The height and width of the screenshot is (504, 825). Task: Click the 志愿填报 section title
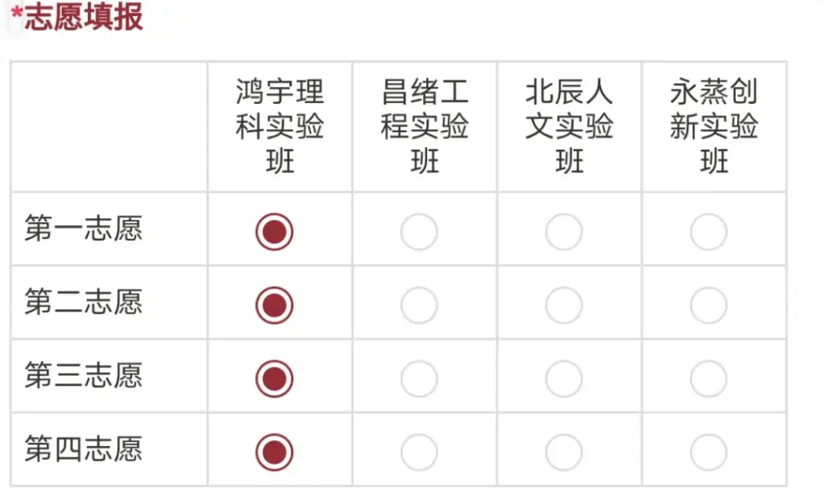click(83, 18)
